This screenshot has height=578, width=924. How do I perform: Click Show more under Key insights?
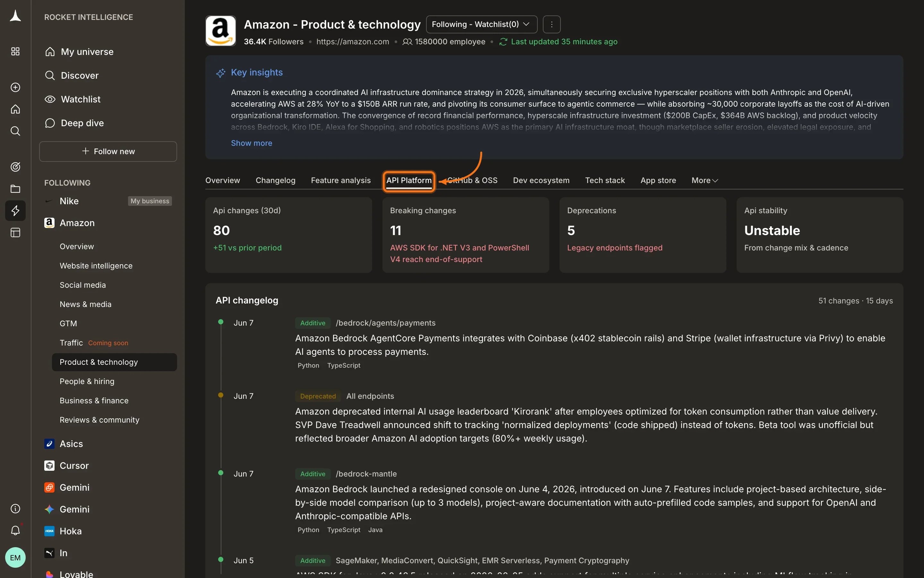coord(251,143)
